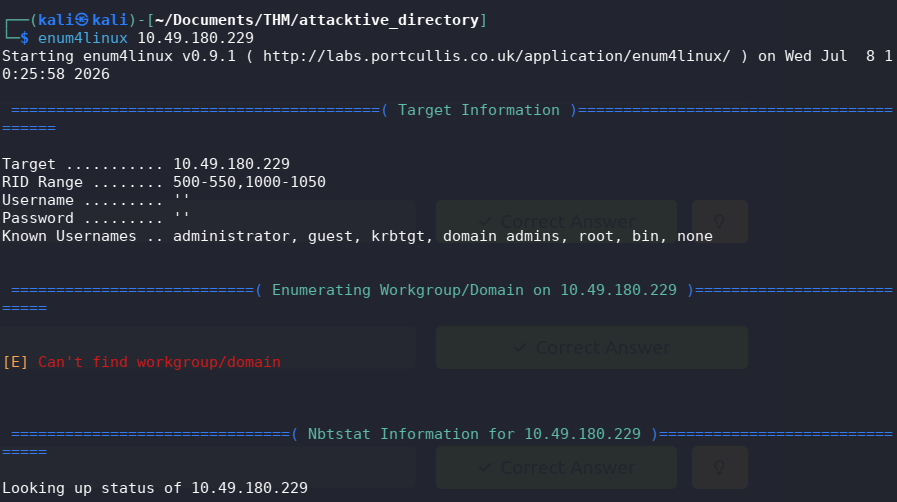Click the faded bottom lightbulb hint icon
The height and width of the screenshot is (502, 897).
click(x=720, y=468)
